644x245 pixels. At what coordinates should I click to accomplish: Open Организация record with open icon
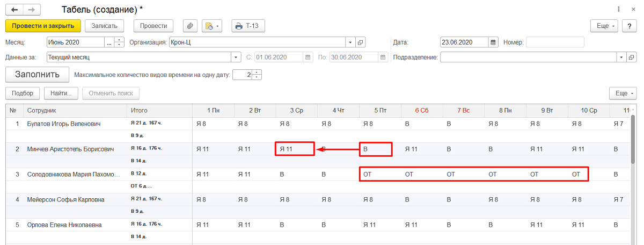click(x=361, y=42)
